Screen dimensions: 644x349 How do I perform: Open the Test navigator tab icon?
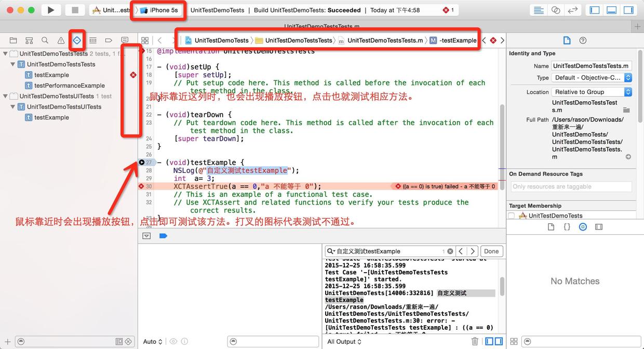[77, 40]
